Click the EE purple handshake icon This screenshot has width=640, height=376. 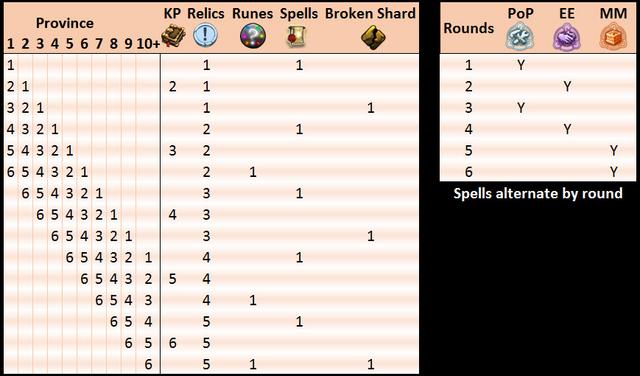point(567,36)
